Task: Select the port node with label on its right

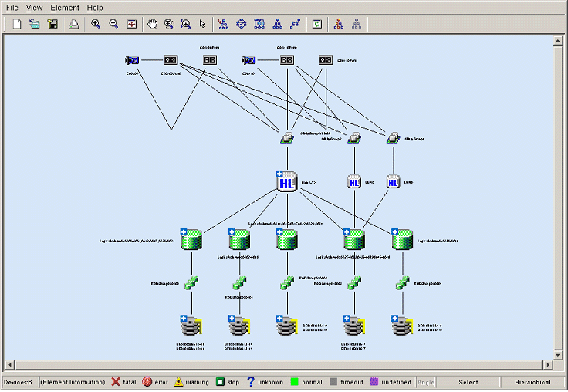Action: (326, 59)
